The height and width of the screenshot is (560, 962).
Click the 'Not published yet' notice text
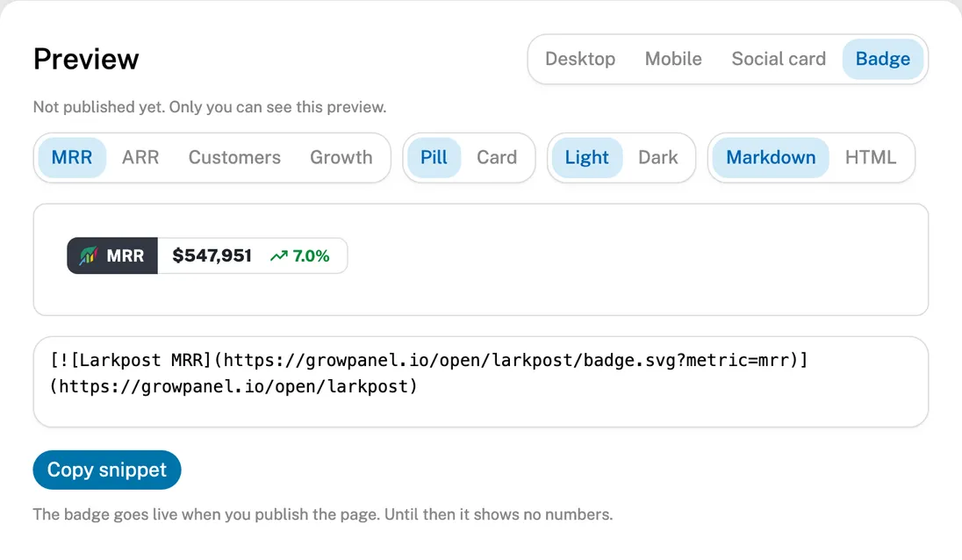(x=210, y=107)
